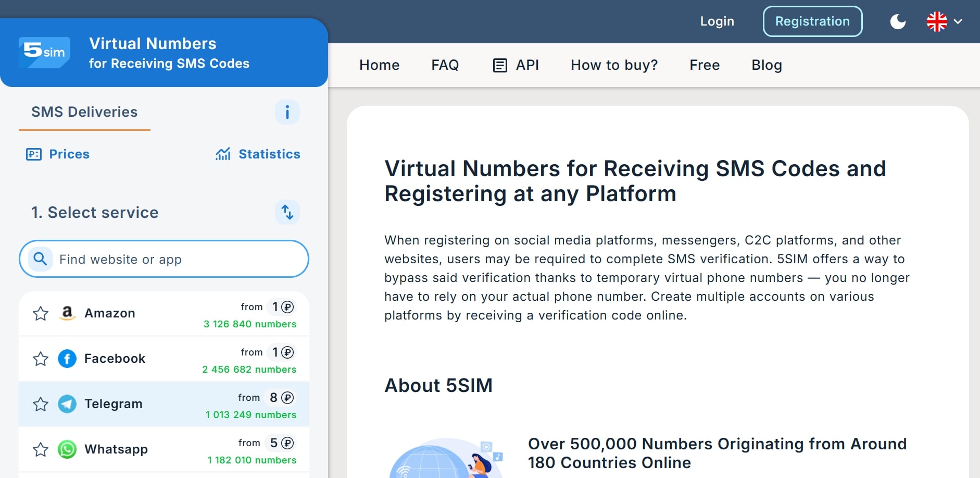This screenshot has width=980, height=478.
Task: Open the How to buy? page
Action: 614,65
